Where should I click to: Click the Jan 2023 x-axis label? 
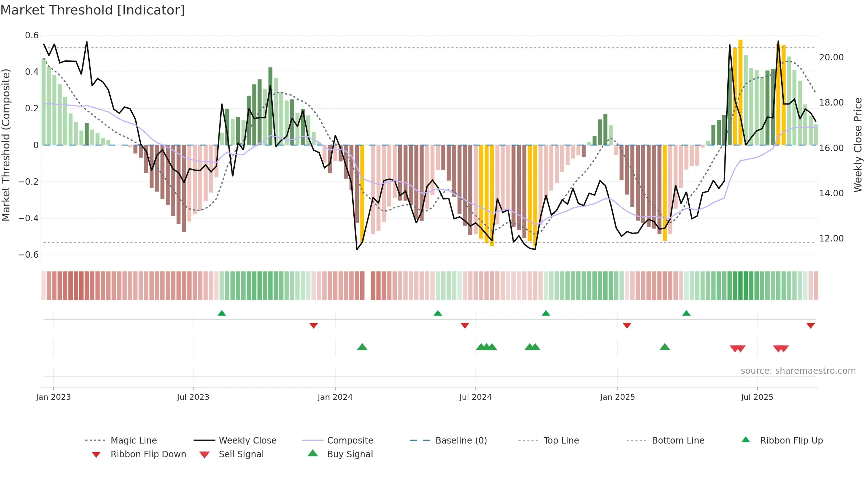pyautogui.click(x=54, y=397)
